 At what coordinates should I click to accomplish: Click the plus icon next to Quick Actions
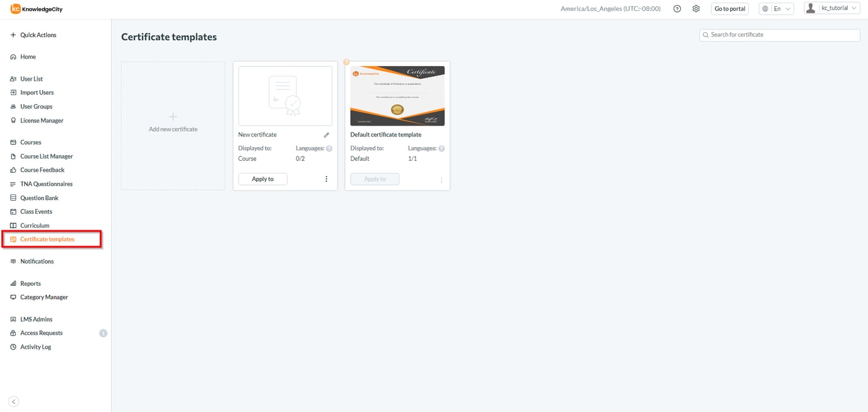tap(13, 35)
